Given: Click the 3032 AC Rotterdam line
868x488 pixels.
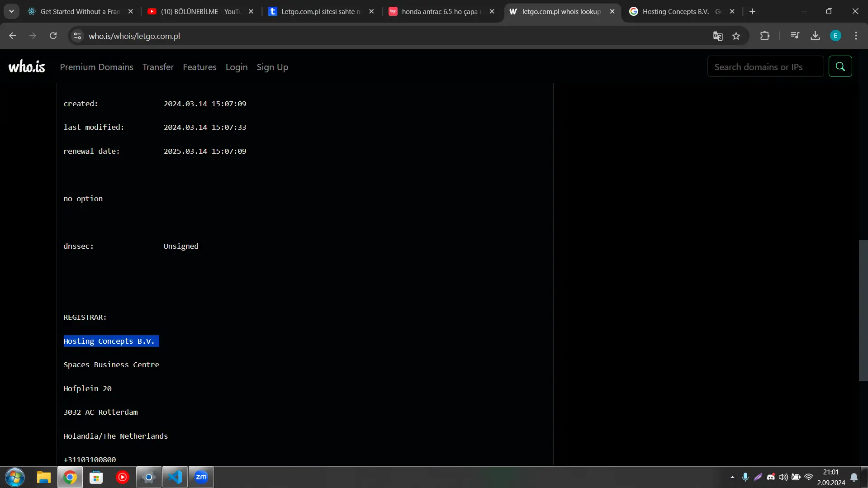Looking at the screenshot, I should point(100,412).
